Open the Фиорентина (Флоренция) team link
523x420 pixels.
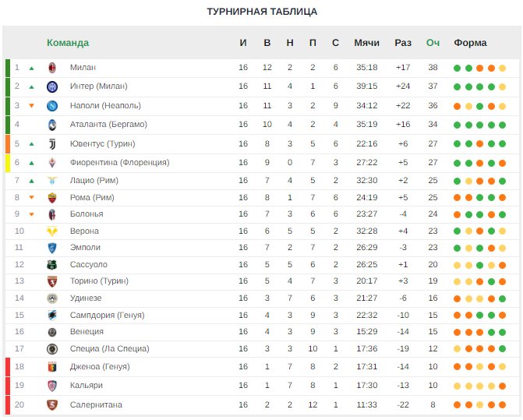(x=120, y=162)
